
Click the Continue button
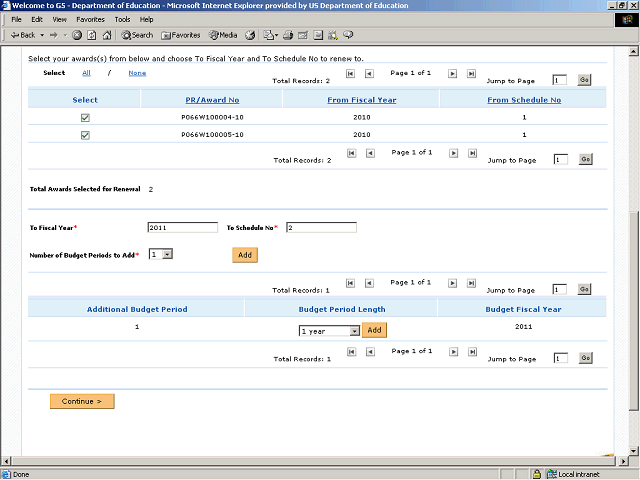pyautogui.click(x=82, y=401)
